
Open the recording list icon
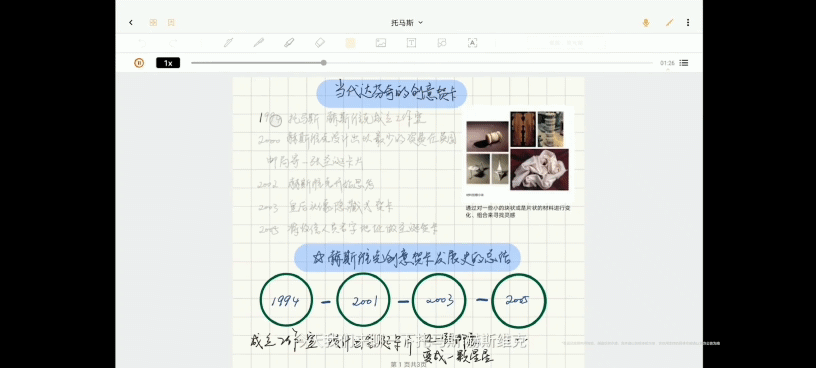pyautogui.click(x=684, y=63)
